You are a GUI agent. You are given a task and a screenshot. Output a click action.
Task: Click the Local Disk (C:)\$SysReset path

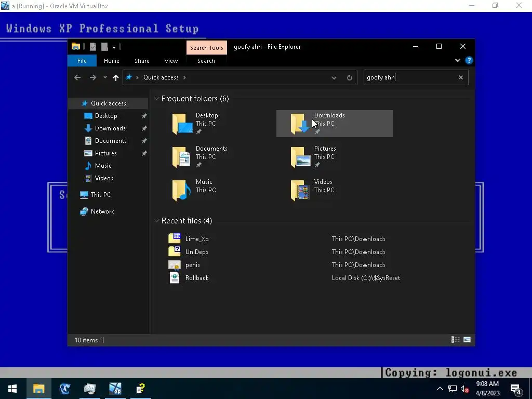pos(366,278)
